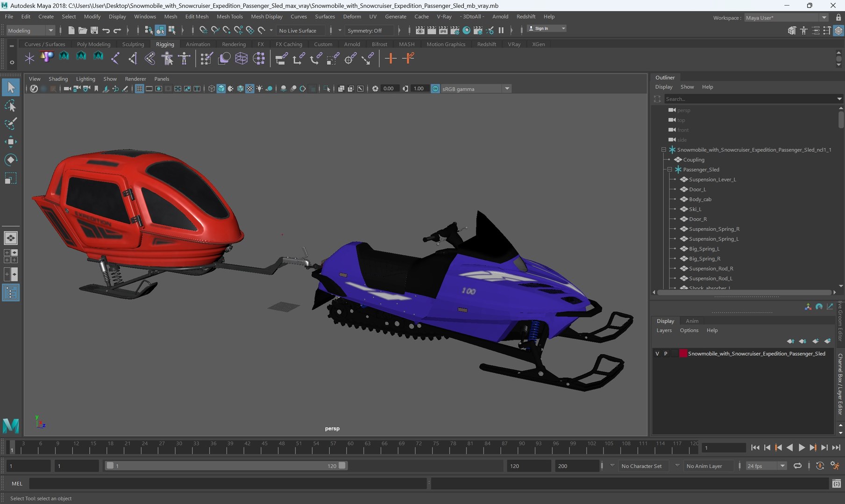Open the Modeling menu set dropdown
Screen dimensions: 845x504
pyautogui.click(x=30, y=31)
